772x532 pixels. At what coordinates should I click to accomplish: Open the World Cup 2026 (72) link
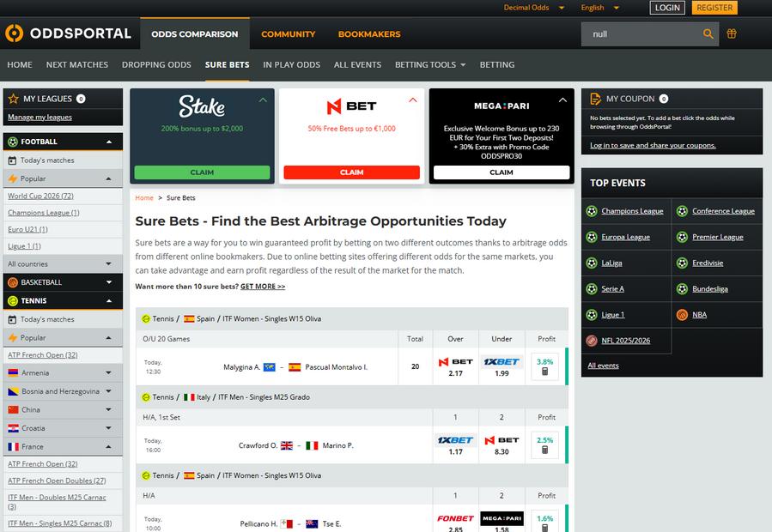tap(41, 196)
